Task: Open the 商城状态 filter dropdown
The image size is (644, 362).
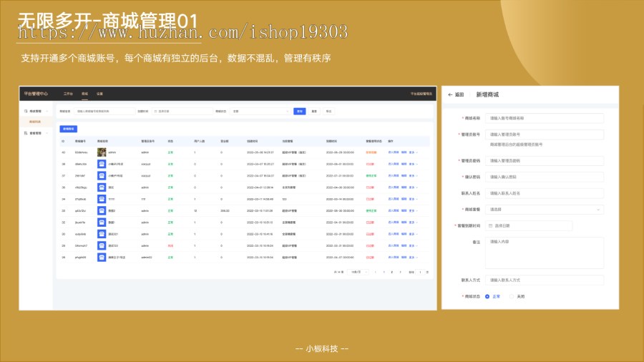Action: coord(260,111)
